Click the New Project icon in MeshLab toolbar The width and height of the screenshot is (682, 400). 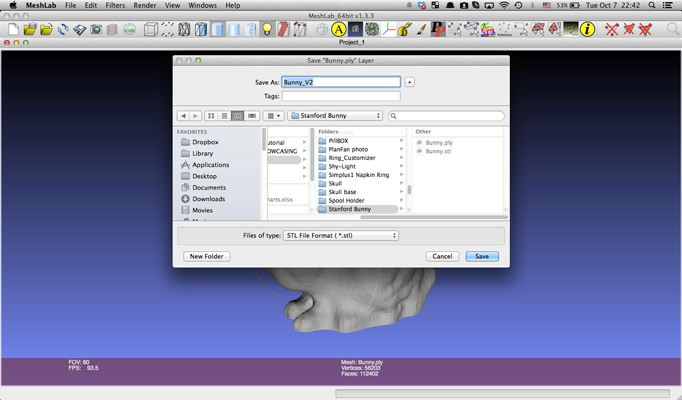click(11, 29)
